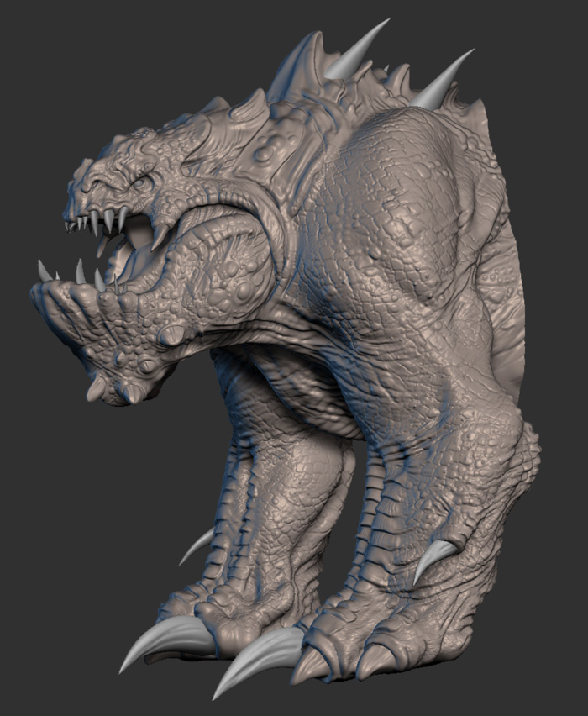The width and height of the screenshot is (588, 716).
Task: Click the thin spike behind the far leg
Action: pyautogui.click(x=197, y=546)
